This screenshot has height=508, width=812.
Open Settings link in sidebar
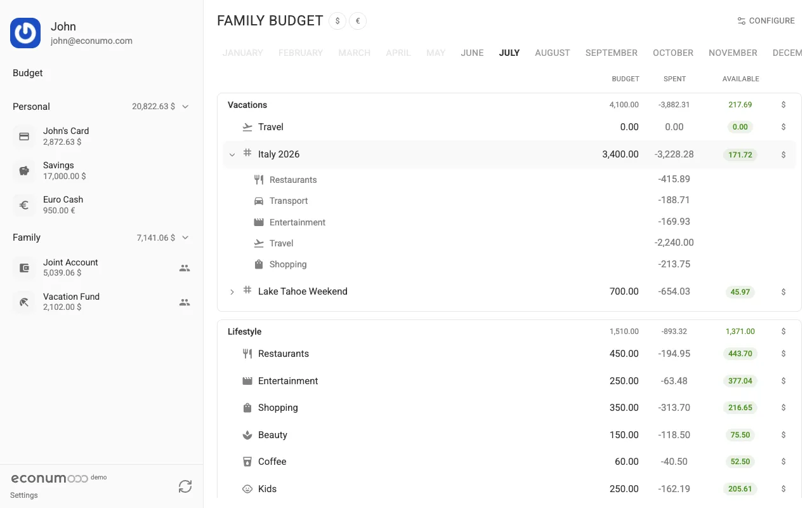click(24, 495)
